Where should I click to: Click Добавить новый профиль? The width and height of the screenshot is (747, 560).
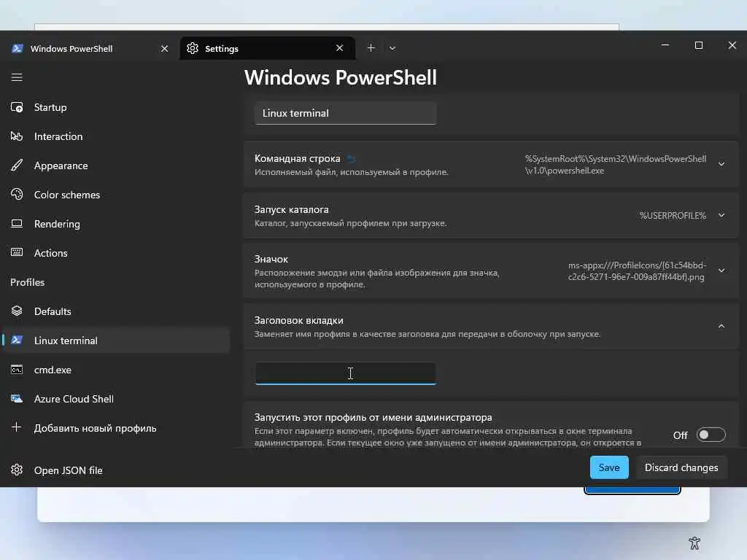tap(116, 427)
